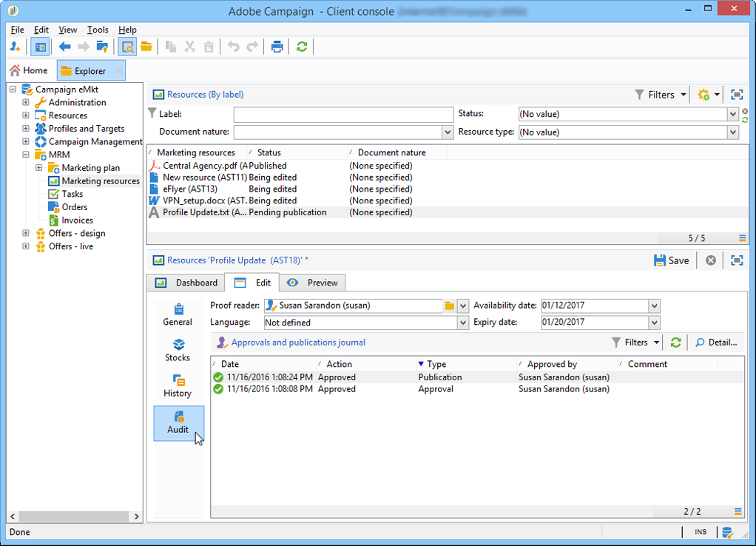756x546 pixels.
Task: Collapse the MRM tree node
Action: coord(26,155)
